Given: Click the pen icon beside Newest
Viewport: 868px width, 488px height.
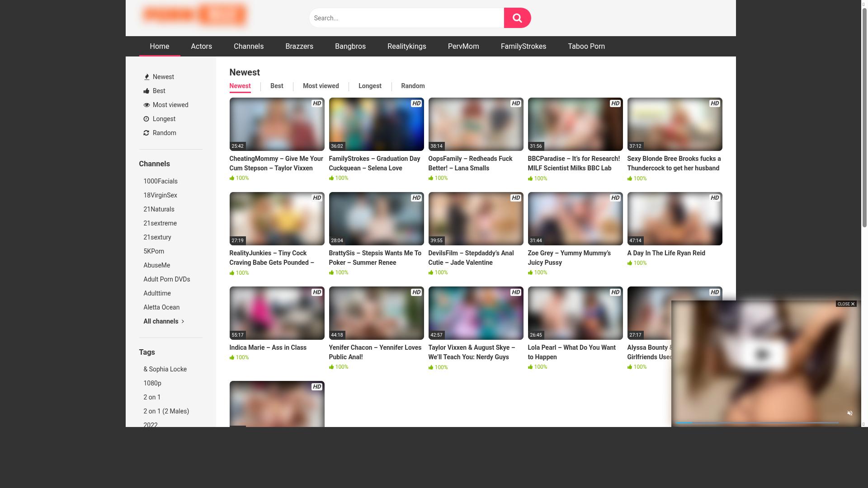Looking at the screenshot, I should click(146, 77).
